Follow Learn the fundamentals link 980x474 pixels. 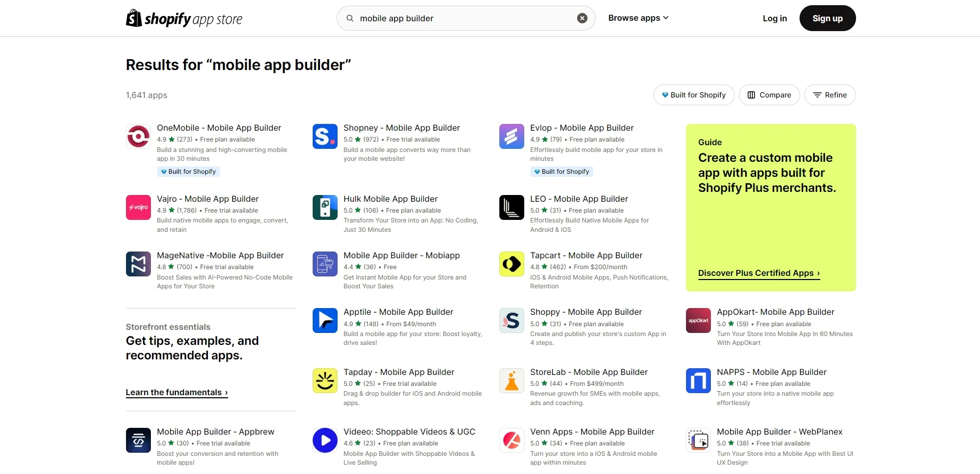[x=177, y=393]
